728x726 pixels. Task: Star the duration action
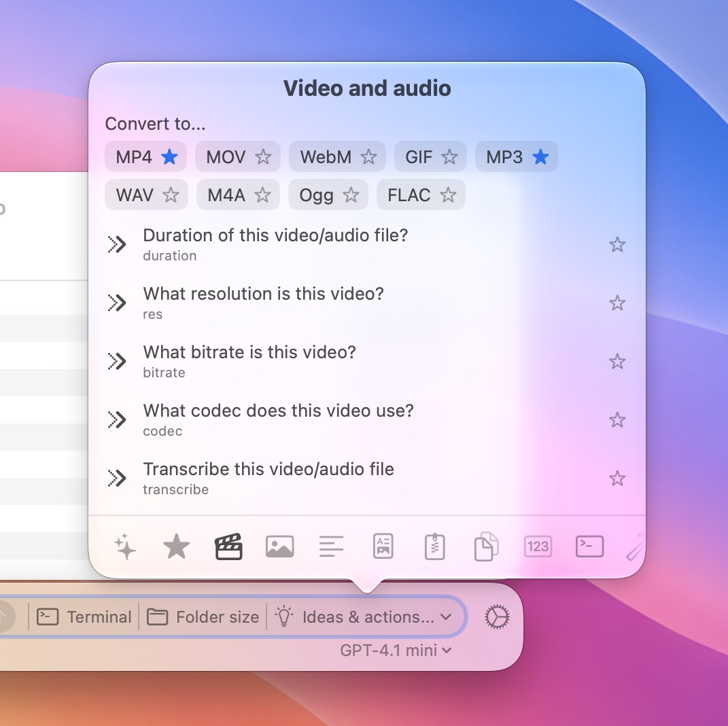coord(617,245)
